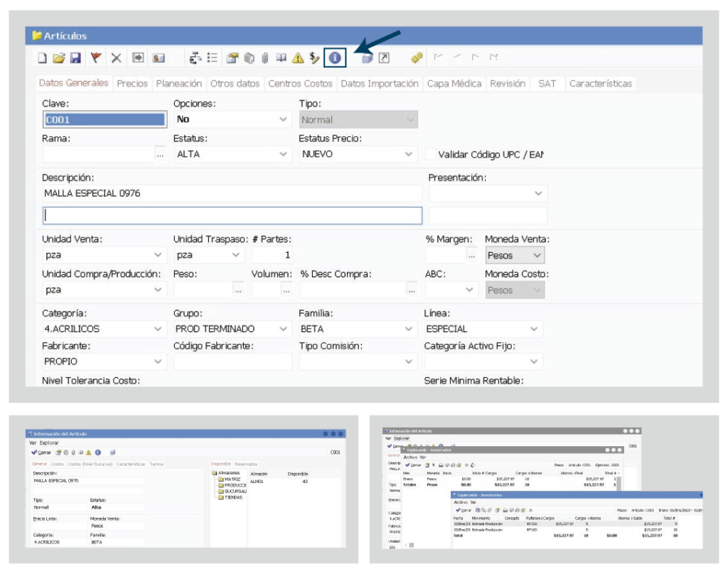Image resolution: width=728 pixels, height=574 pixels.
Task: Click the yellow warning triangle icon
Action: [298, 58]
